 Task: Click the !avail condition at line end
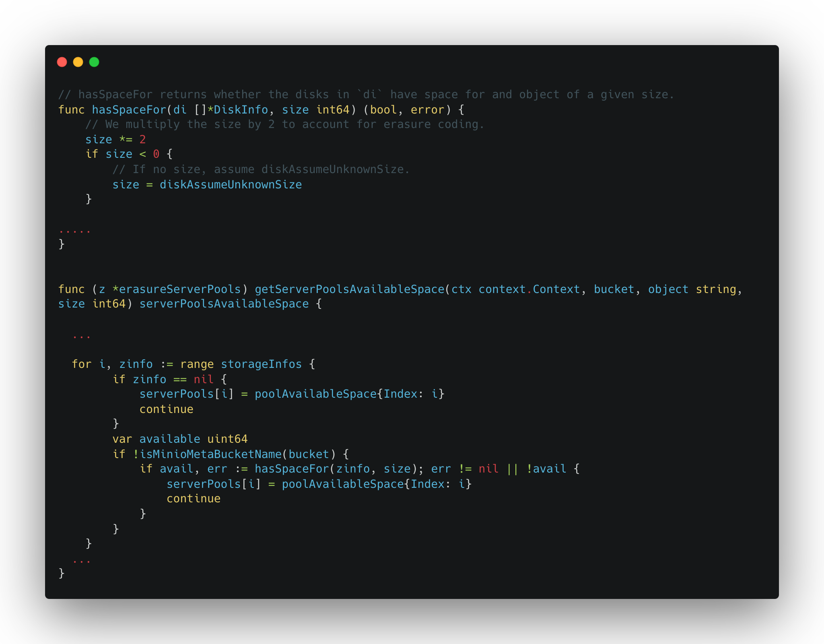pyautogui.click(x=546, y=469)
